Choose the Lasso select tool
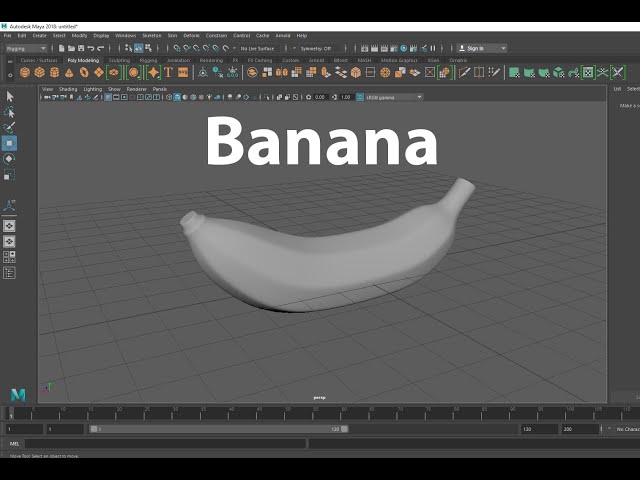640x480 pixels. pos(9,112)
